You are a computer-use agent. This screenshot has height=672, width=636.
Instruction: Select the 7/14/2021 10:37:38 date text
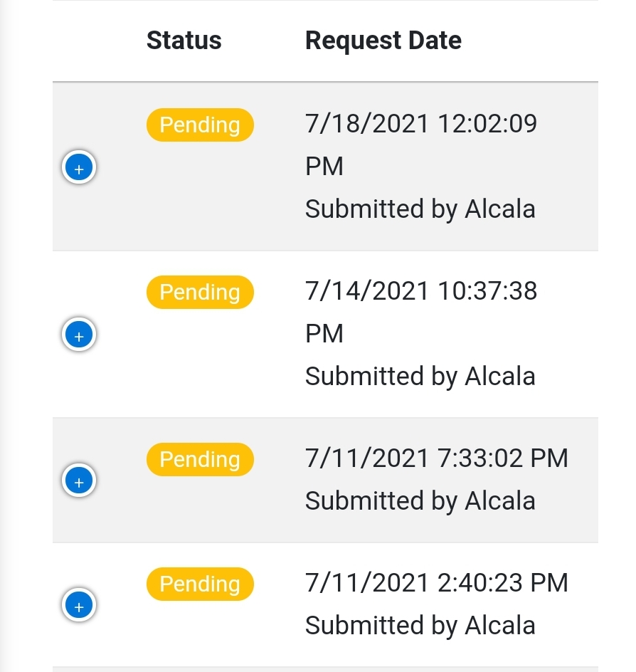click(421, 291)
